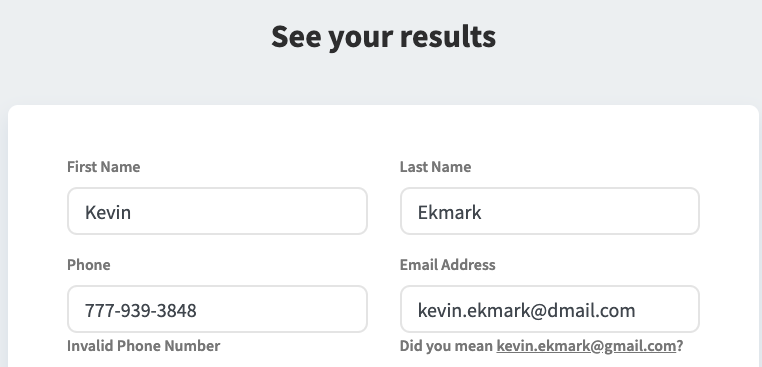Place cursor on the name "Kevin"
The width and height of the screenshot is (762, 367).
108,212
